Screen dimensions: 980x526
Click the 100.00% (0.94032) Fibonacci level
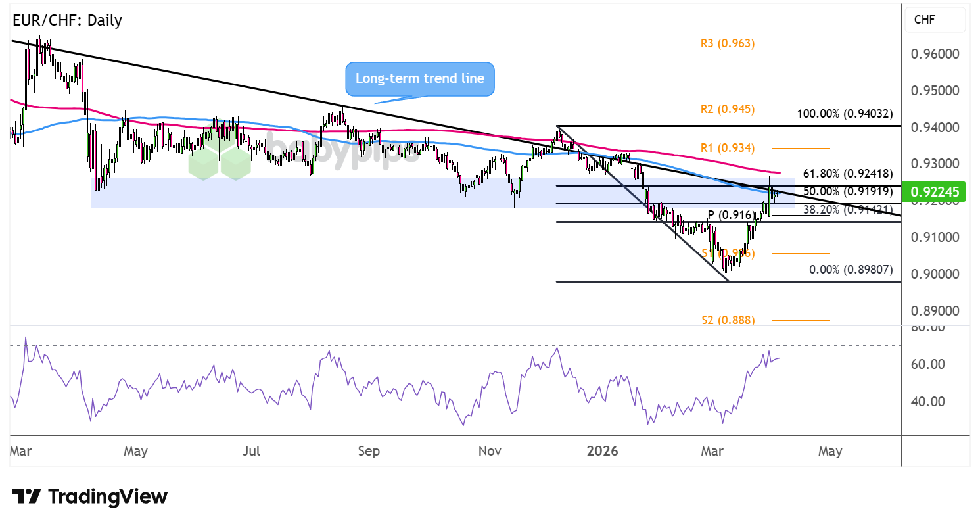coord(845,114)
